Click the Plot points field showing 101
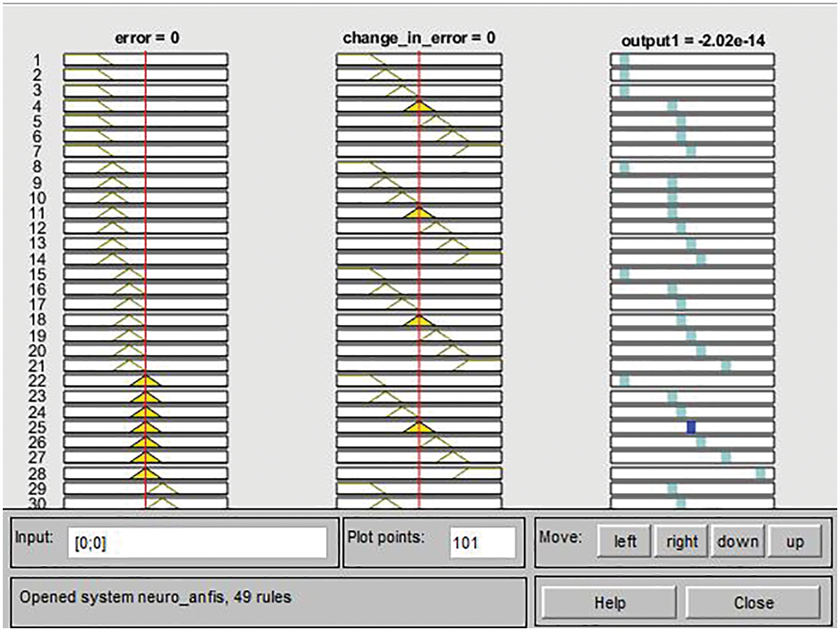The width and height of the screenshot is (840, 631). (482, 543)
